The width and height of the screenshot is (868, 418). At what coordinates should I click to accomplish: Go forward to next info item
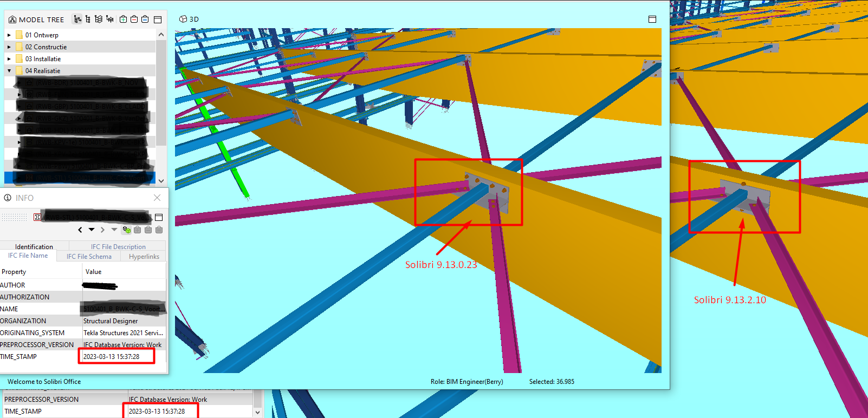click(102, 230)
